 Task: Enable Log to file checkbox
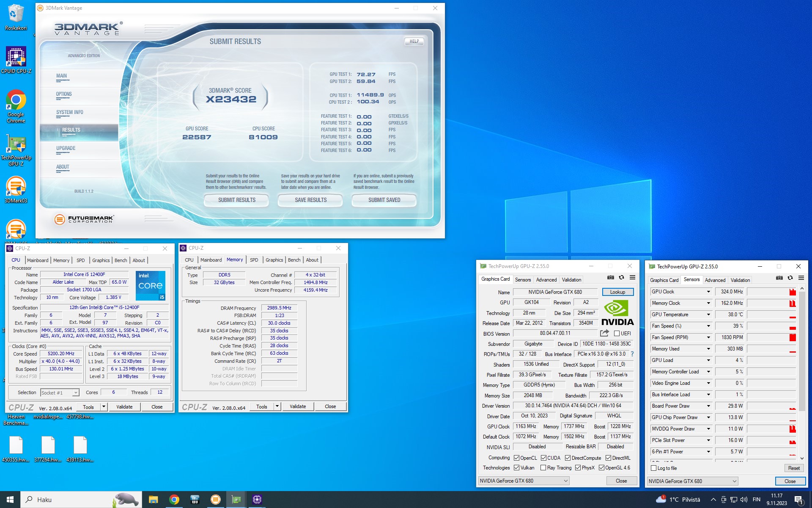tap(653, 468)
